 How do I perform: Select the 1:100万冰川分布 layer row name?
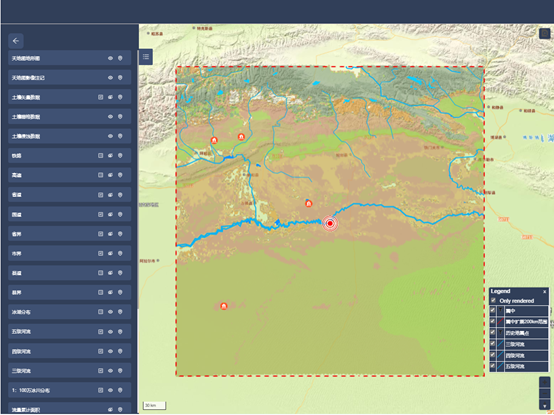pyautogui.click(x=31, y=390)
